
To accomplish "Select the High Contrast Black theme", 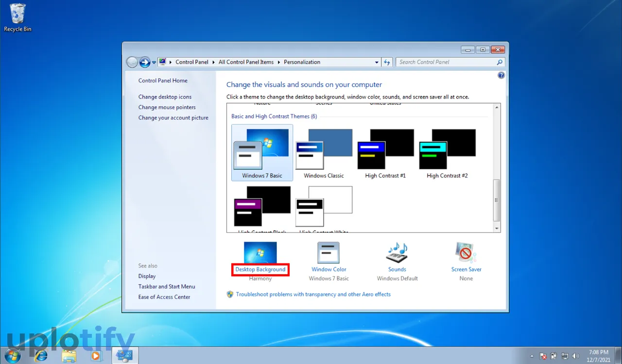I will coord(262,209).
